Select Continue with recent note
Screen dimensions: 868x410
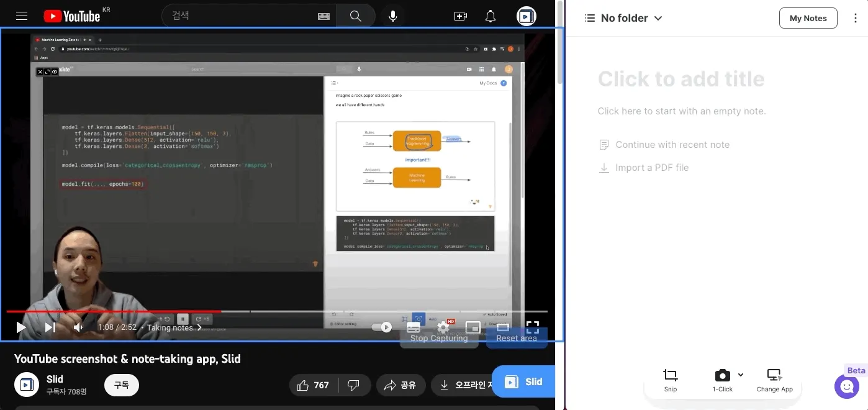pos(664,145)
